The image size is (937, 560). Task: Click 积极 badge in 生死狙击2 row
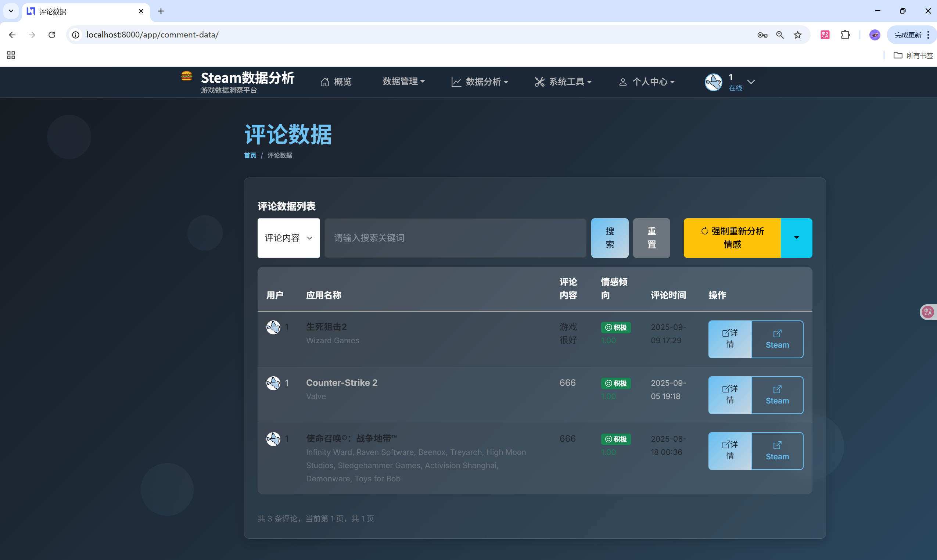616,327
